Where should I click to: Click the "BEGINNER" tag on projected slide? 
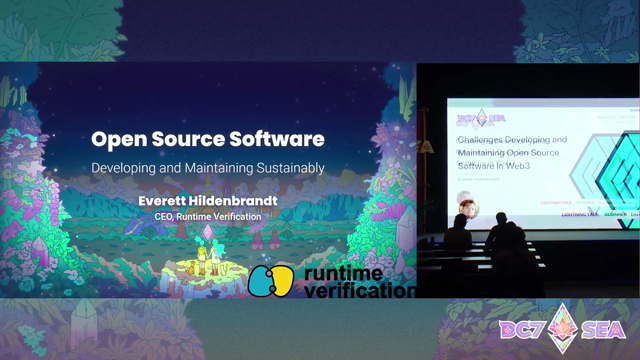[x=616, y=214]
